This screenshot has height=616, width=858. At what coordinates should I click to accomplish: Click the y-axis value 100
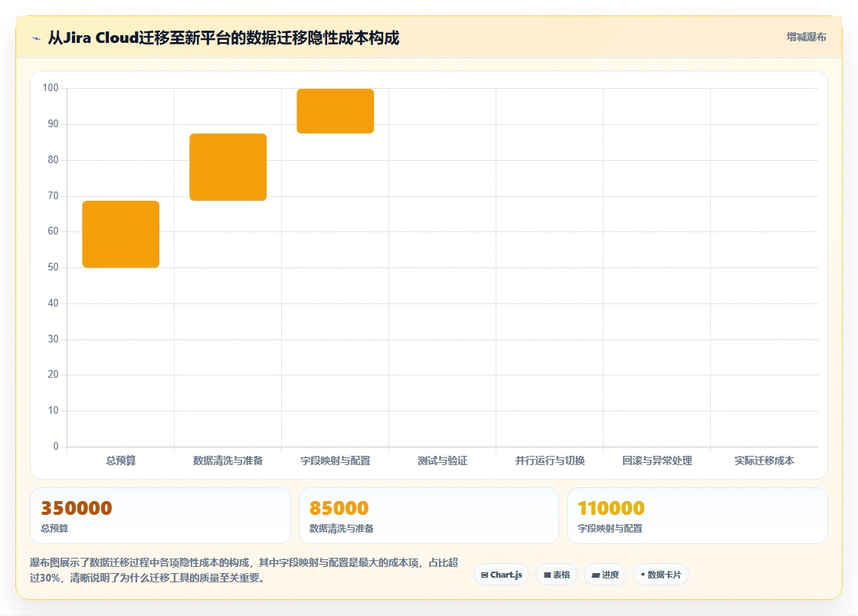click(51, 87)
